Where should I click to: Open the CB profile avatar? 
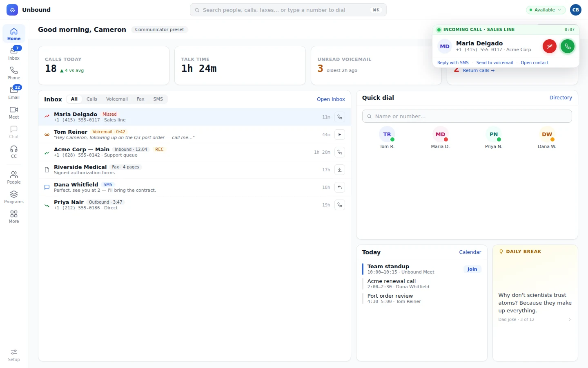pos(576,10)
